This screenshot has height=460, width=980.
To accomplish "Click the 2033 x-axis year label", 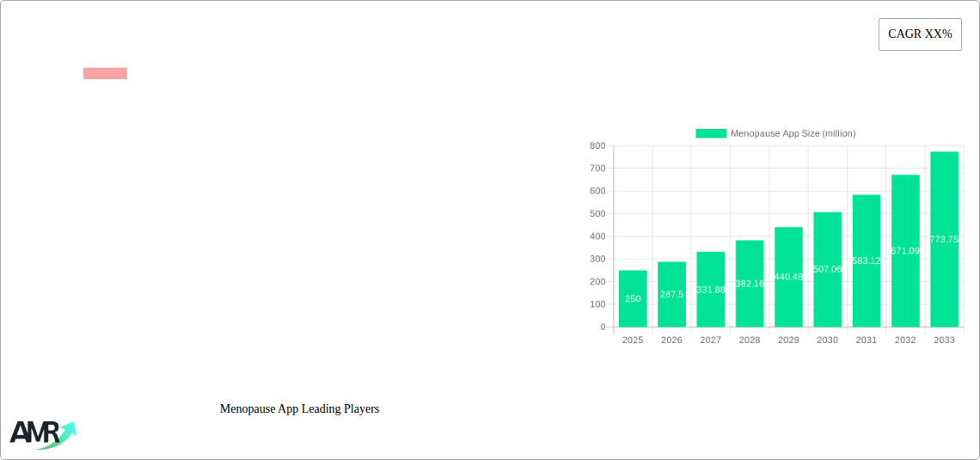I will point(944,340).
